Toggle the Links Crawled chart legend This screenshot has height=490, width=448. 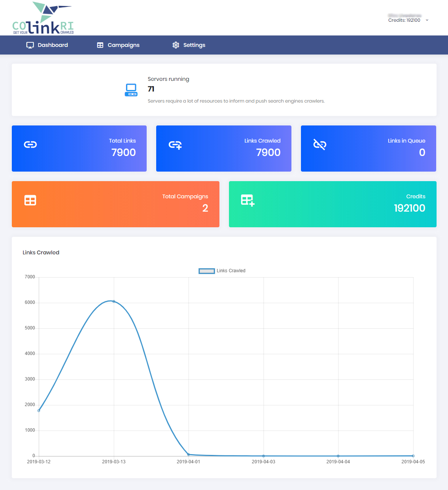[222, 271]
